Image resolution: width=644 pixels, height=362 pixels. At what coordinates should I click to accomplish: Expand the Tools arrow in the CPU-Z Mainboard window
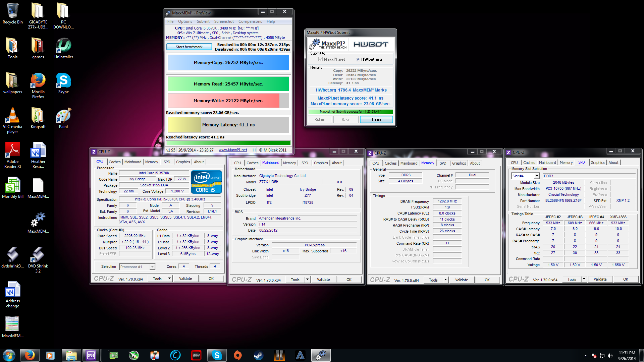307,280
